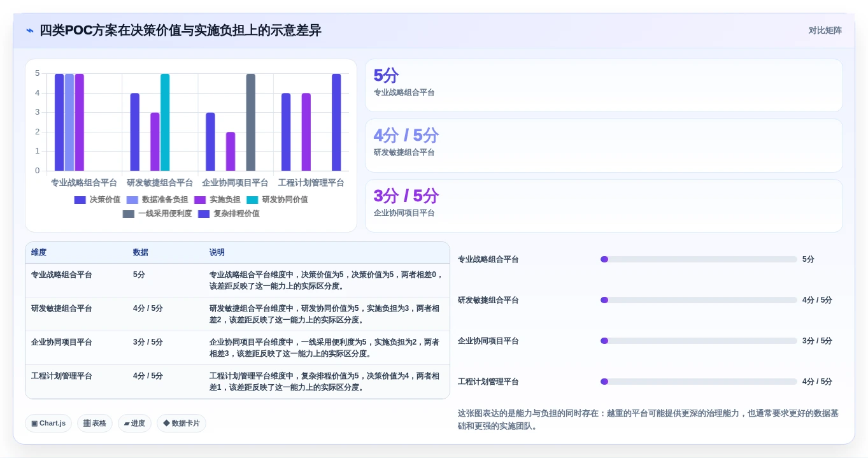Viewport: 868px width, 458px height.
Task: Toggle the 一线采用便利度 legend entry
Action: (x=157, y=213)
